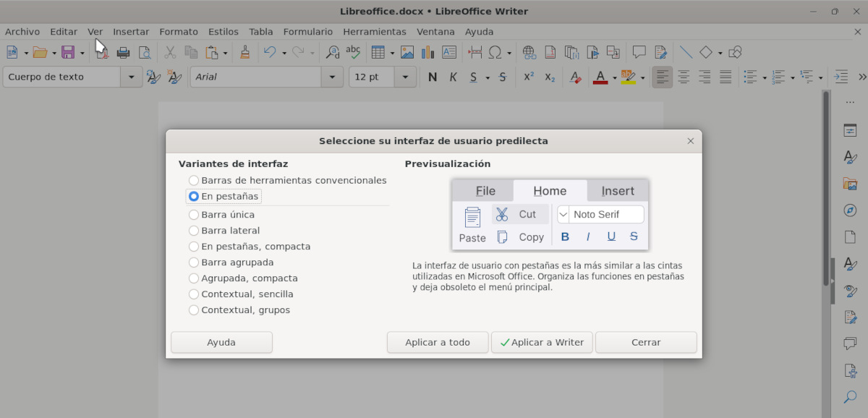Open the Estilos menu

(x=224, y=32)
